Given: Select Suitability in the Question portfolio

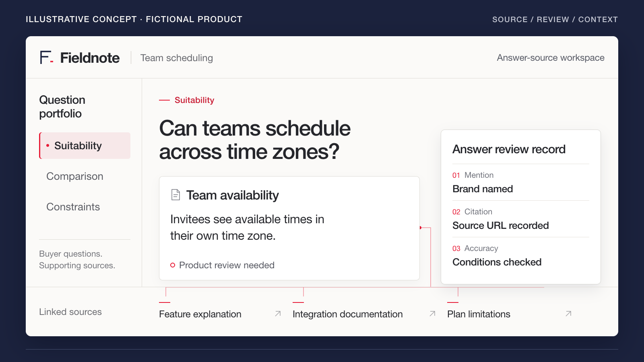Looking at the screenshot, I should pyautogui.click(x=85, y=146).
